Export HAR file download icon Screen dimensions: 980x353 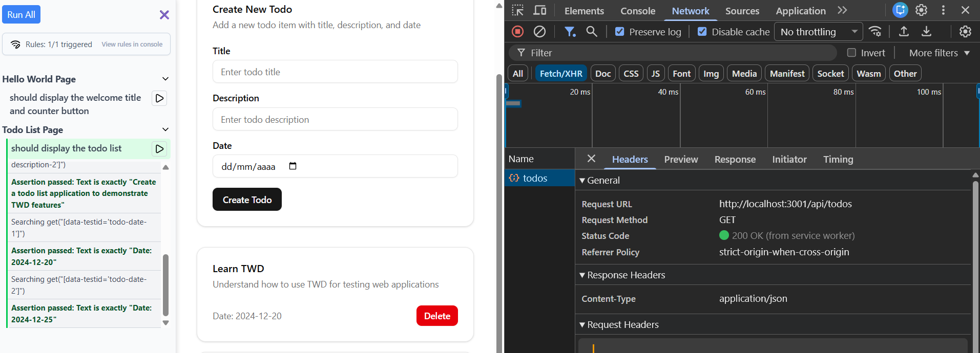click(926, 32)
